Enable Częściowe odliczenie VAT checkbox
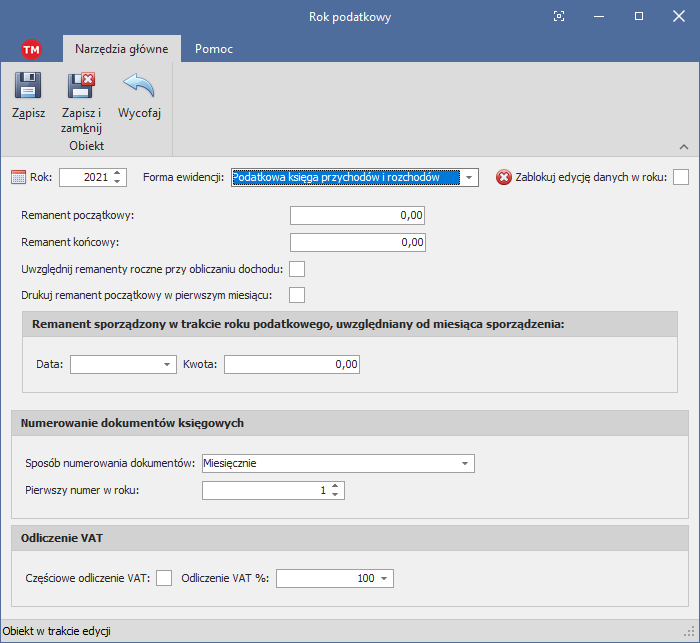 click(164, 577)
